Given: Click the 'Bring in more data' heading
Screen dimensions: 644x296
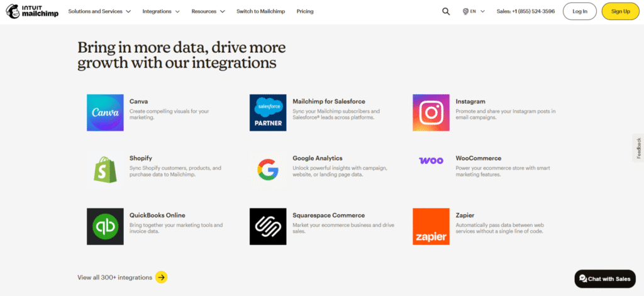Looking at the screenshot, I should click(x=182, y=55).
